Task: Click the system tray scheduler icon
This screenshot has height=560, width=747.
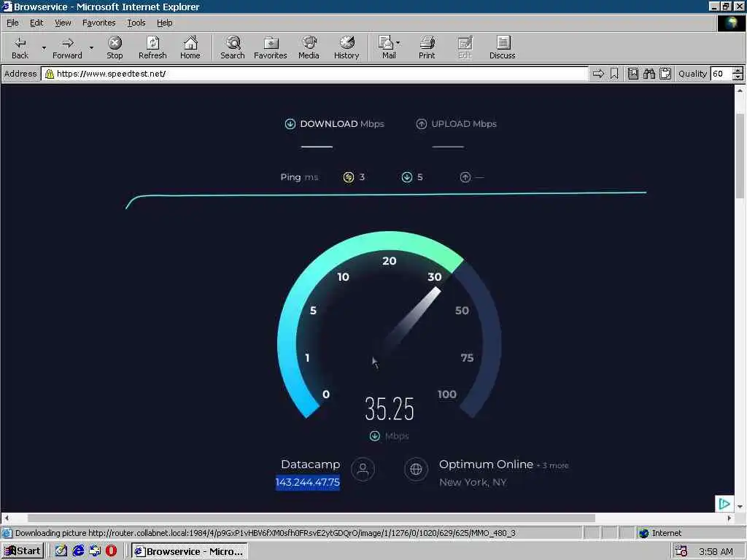Action: coord(681,551)
